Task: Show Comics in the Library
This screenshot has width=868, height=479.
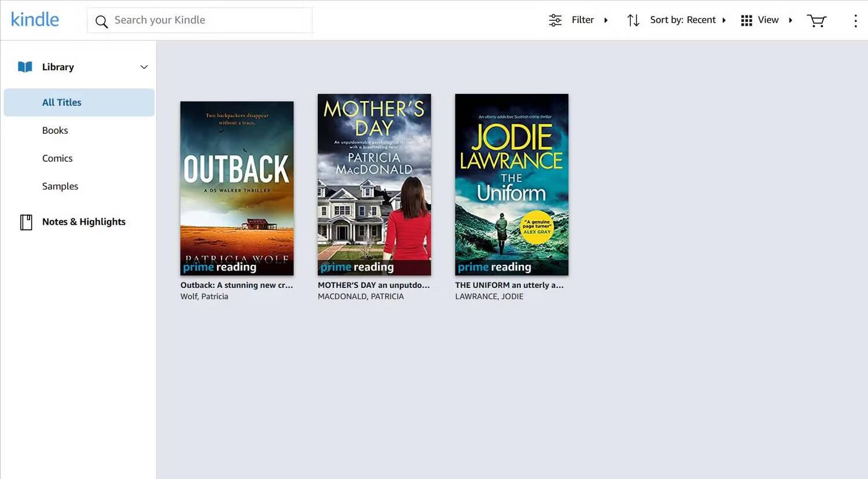Action: pos(57,158)
